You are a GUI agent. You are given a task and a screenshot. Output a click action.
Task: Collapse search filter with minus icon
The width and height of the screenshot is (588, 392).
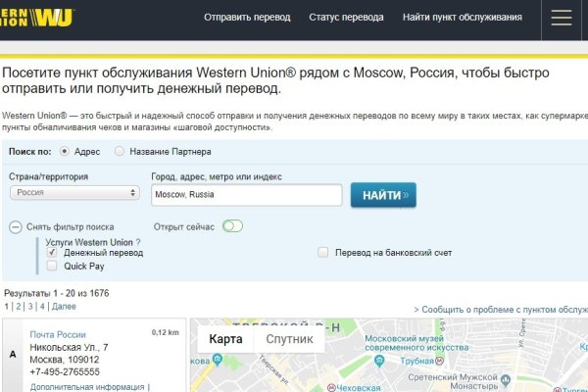click(x=15, y=227)
